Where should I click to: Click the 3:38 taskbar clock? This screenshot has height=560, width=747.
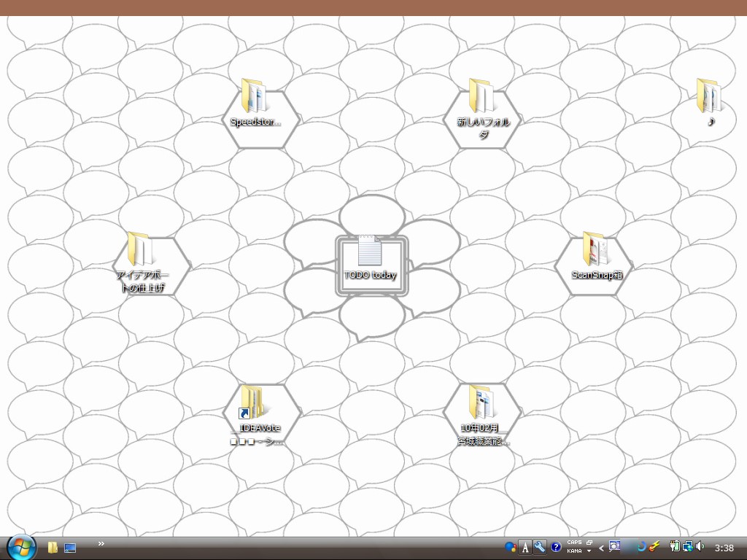click(724, 548)
